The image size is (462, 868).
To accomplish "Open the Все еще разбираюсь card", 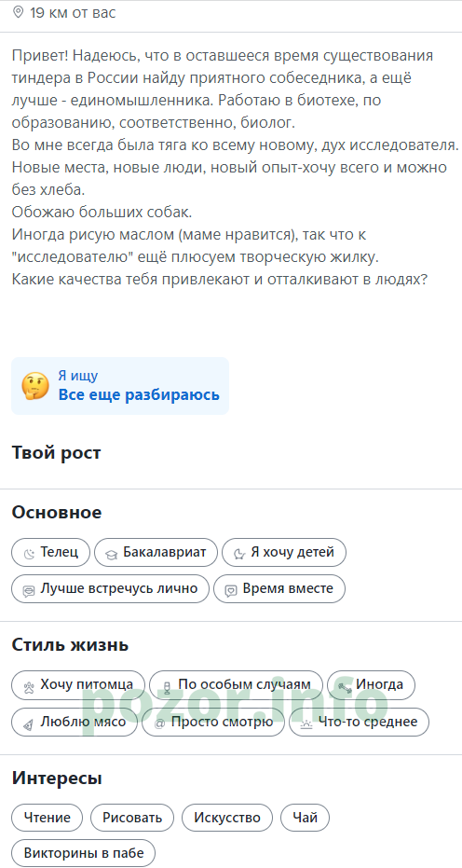I will [x=120, y=386].
